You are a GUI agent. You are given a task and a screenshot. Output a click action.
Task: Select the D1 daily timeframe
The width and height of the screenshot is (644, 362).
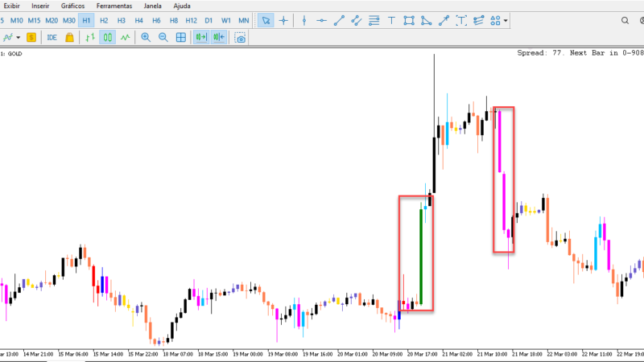tap(208, 21)
